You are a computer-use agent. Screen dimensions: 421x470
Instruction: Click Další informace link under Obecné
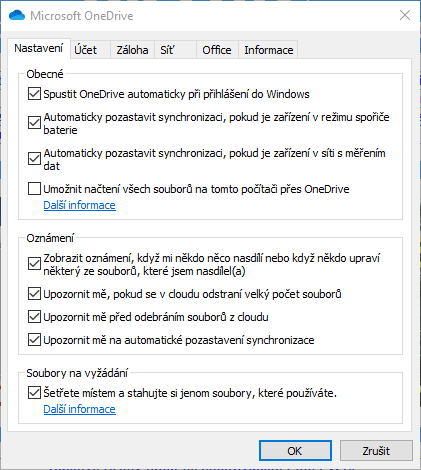(79, 205)
